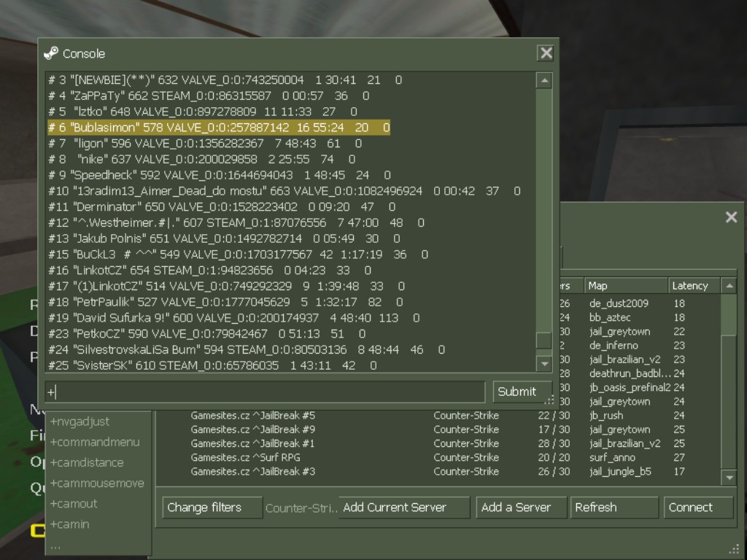Click the "^.Westheimer.#|." console line
This screenshot has height=560, width=747.
click(236, 223)
